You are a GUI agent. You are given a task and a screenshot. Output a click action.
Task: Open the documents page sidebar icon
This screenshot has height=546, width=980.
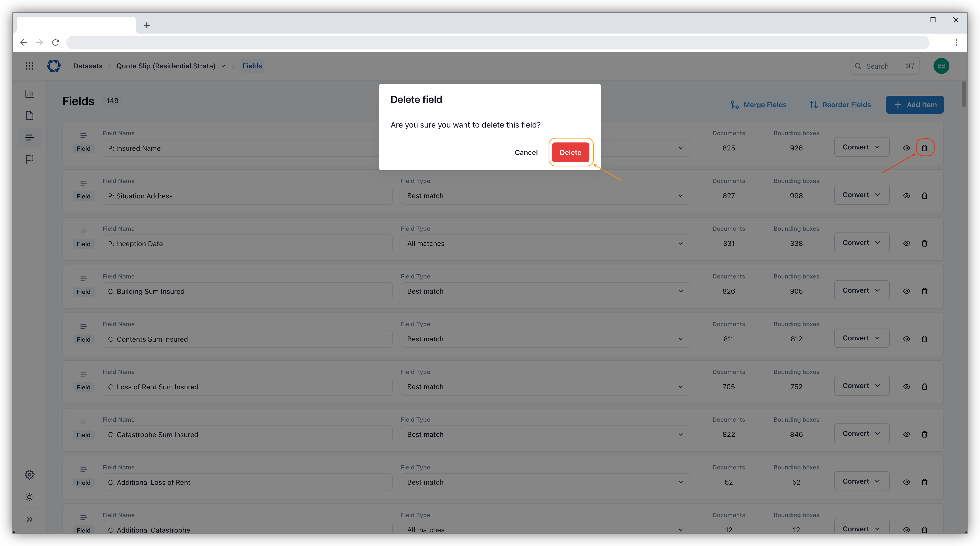29,116
